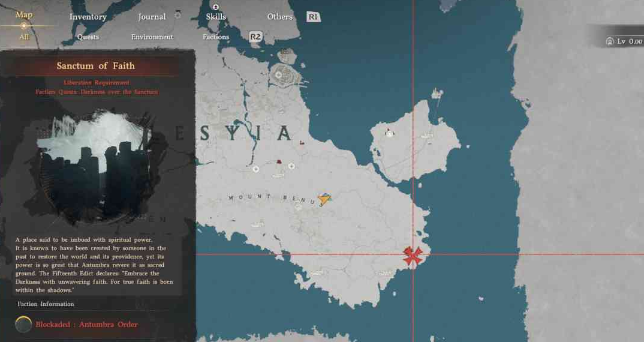Click the red crossed Sanctum of Faith marker

(413, 256)
